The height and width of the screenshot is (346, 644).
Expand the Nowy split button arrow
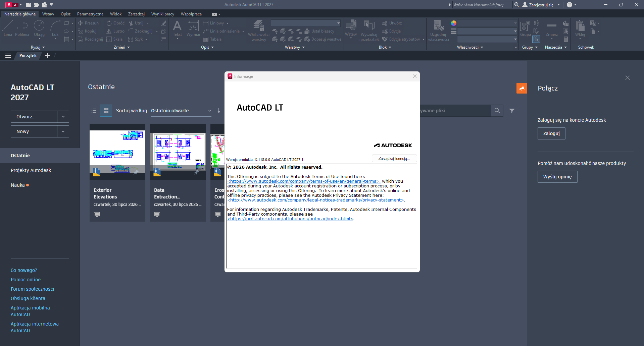click(x=63, y=131)
